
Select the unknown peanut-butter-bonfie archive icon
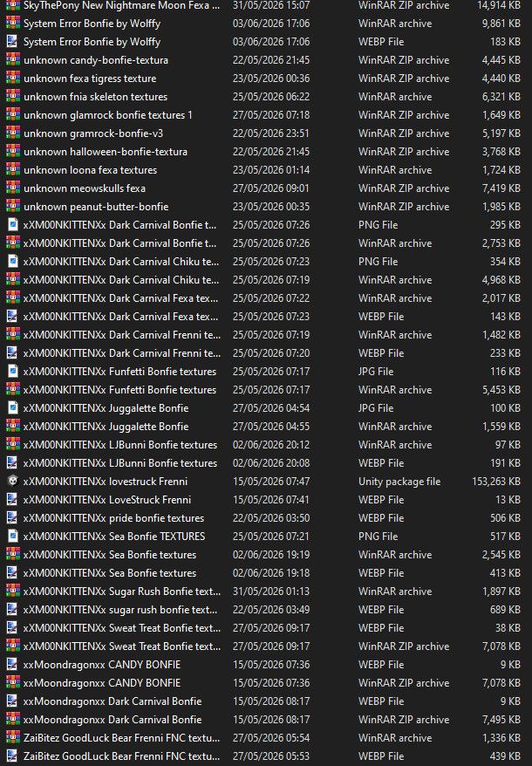point(13,206)
